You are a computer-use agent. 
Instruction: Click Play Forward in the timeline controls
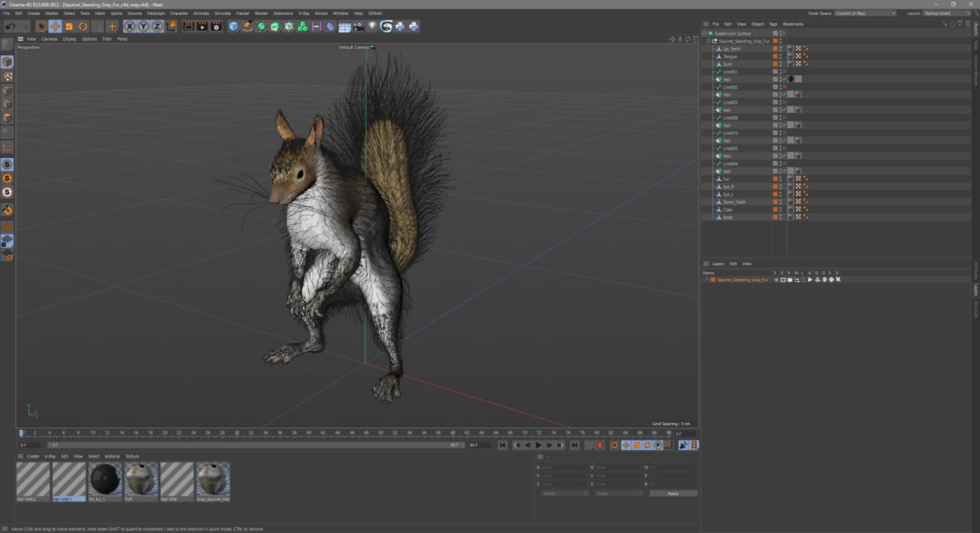click(538, 446)
